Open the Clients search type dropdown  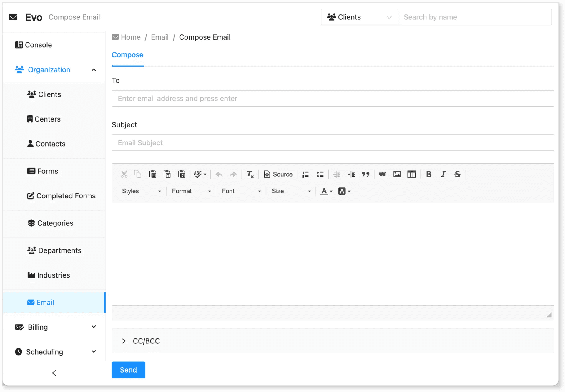point(359,17)
